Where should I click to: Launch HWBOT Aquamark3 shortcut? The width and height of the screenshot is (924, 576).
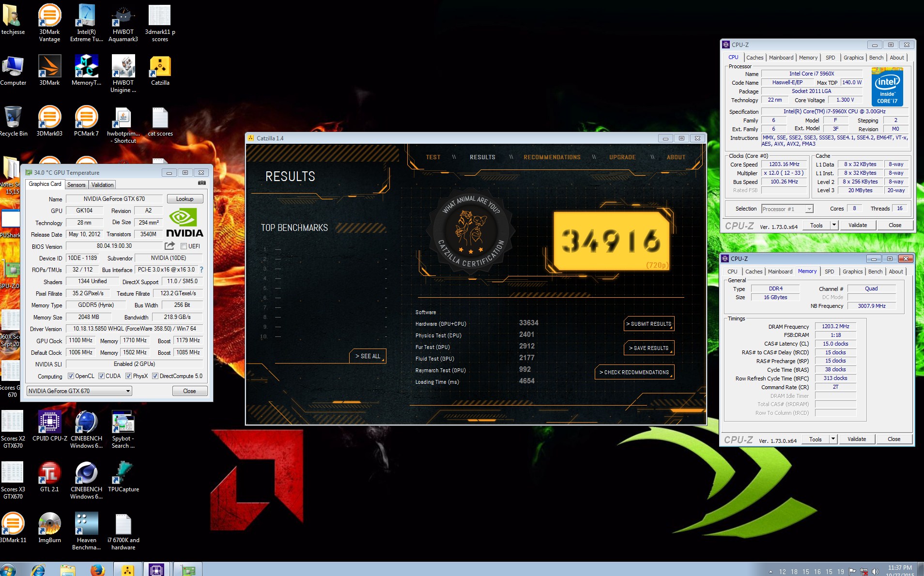[x=123, y=22]
